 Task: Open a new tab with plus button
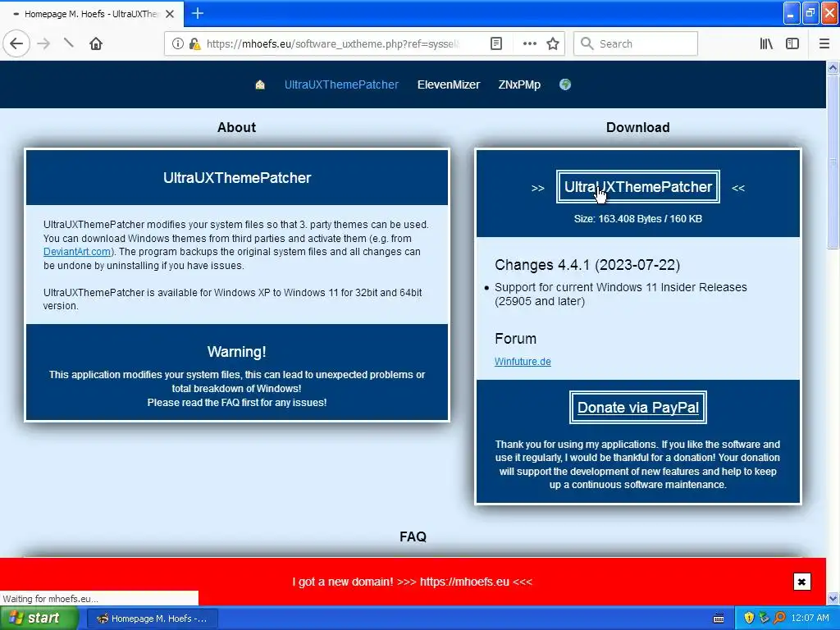[198, 13]
